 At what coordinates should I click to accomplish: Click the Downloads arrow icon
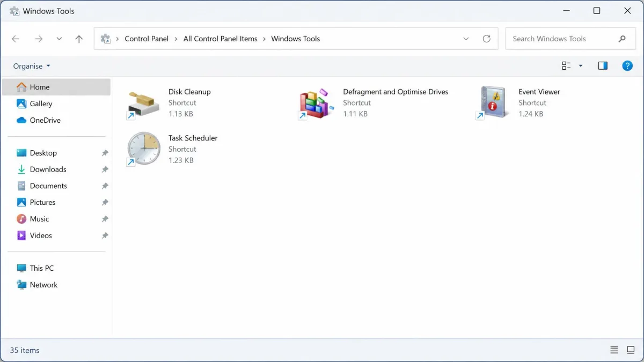tap(21, 169)
